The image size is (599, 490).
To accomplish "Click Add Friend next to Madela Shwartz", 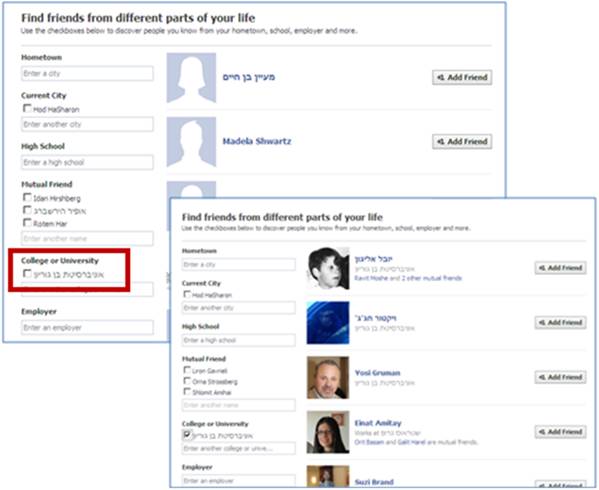I will [x=462, y=142].
